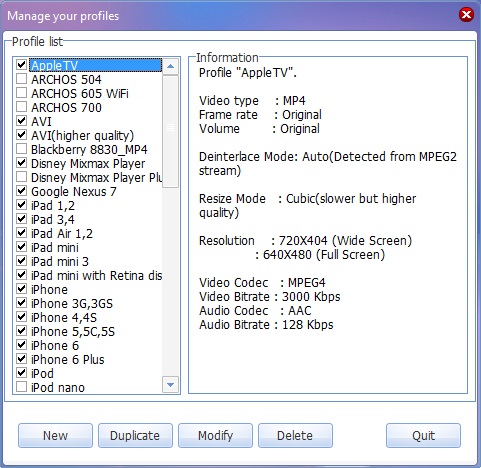Toggle the iPhone 5,5C,5S checkbox
This screenshot has width=481, height=468.
[22, 331]
